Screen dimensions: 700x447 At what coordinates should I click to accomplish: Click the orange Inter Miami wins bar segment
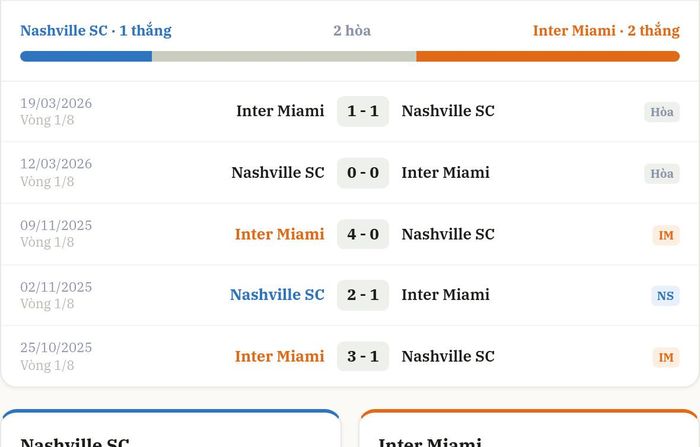[x=548, y=56]
